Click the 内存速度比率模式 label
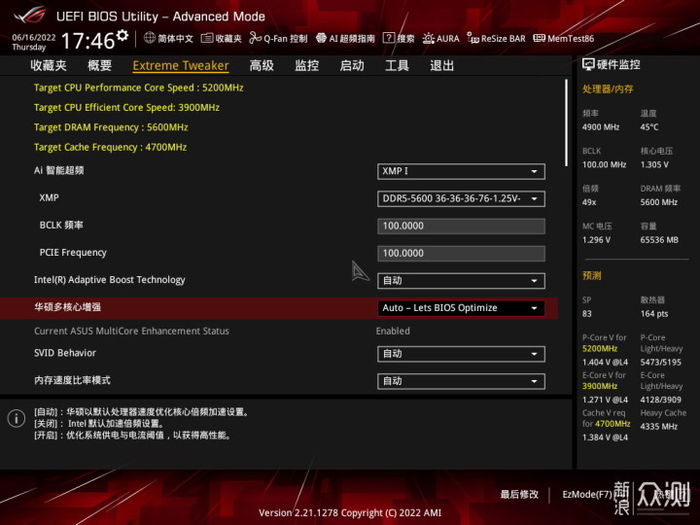 [72, 380]
